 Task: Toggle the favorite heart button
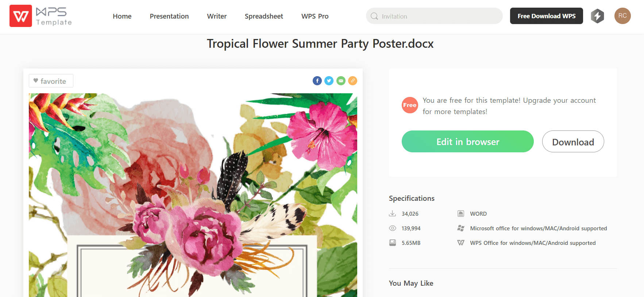click(x=51, y=81)
